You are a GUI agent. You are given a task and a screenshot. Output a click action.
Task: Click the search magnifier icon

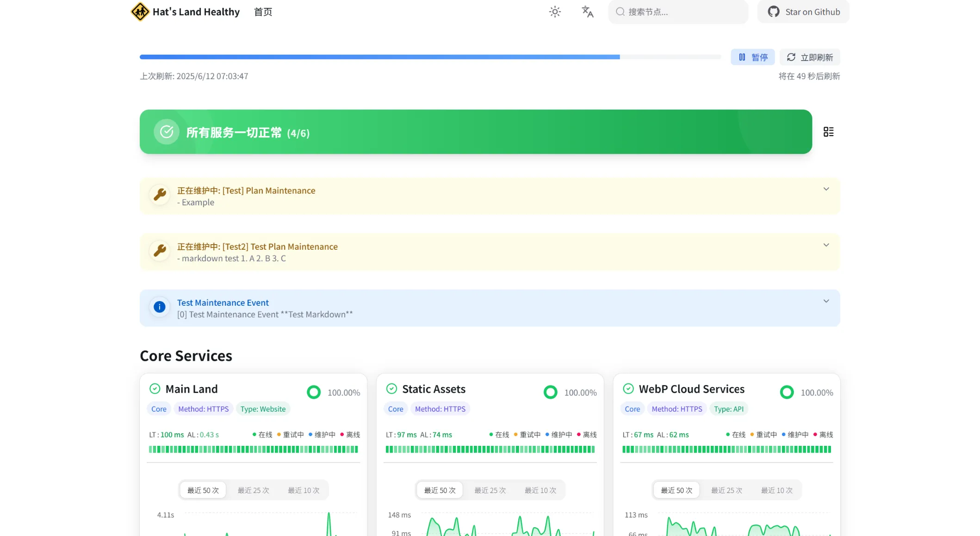pyautogui.click(x=620, y=12)
